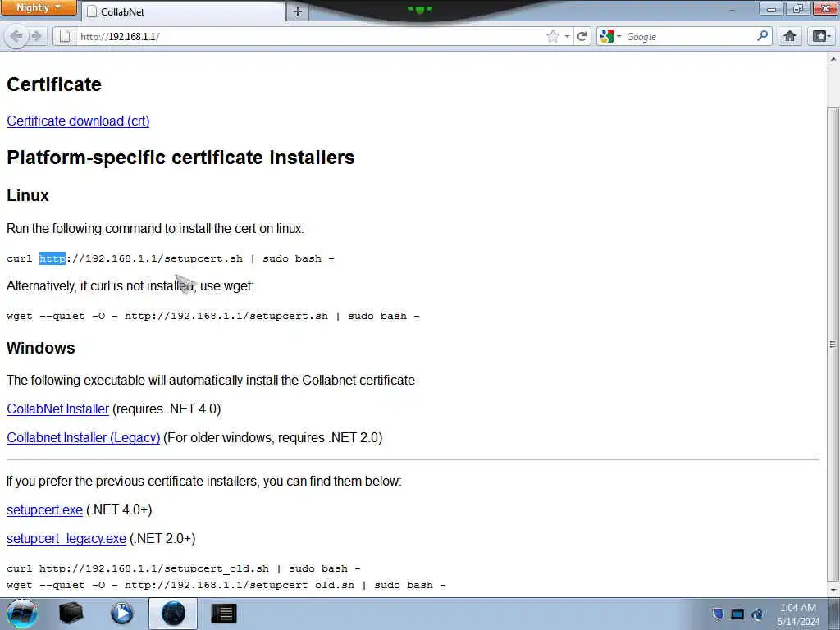The height and width of the screenshot is (630, 840).
Task: Launch the media player taskbar icon
Action: coord(121,614)
